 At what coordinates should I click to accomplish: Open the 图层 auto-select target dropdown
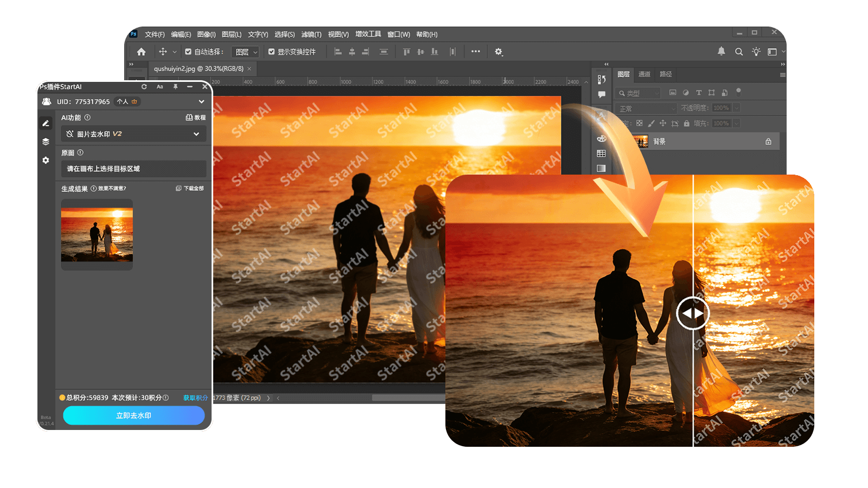247,52
